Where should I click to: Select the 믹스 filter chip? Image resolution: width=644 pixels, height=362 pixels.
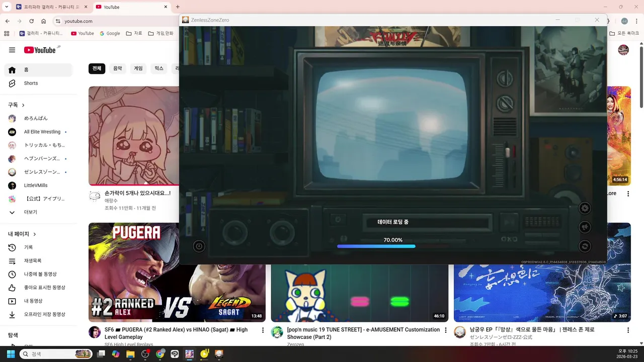[x=159, y=68]
